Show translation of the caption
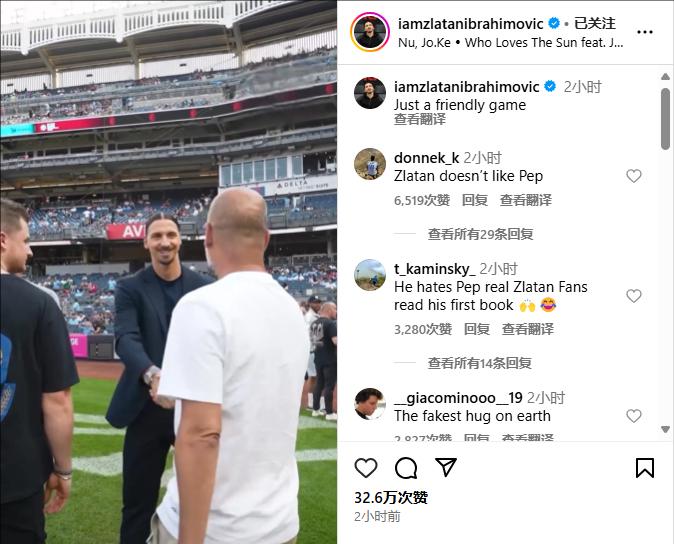The width and height of the screenshot is (674, 544). coord(420,119)
